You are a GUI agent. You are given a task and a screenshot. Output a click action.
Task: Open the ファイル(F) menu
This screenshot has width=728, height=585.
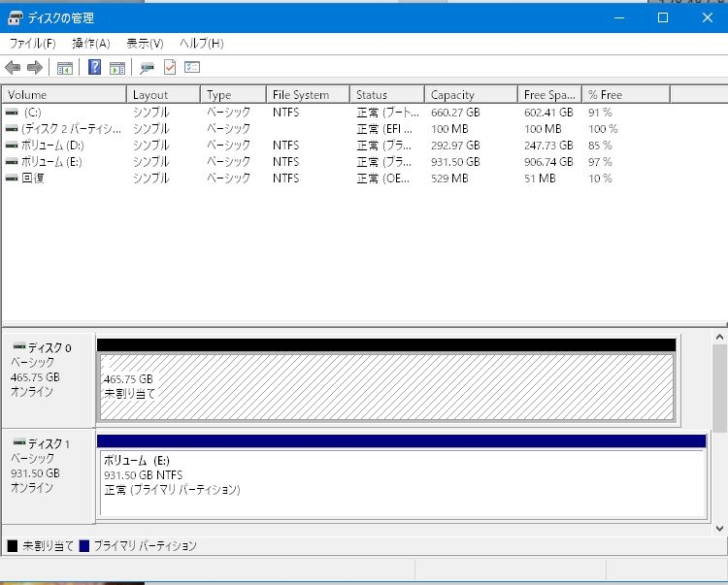click(32, 44)
